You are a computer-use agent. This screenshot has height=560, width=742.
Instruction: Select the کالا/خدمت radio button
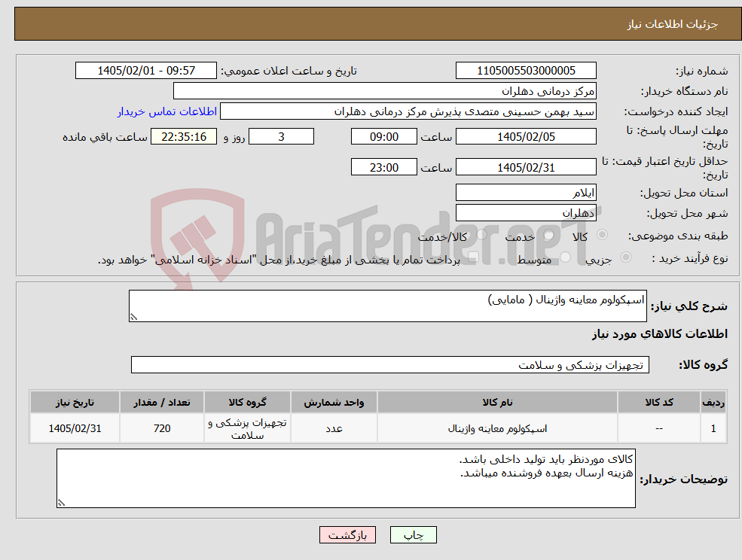(481, 235)
